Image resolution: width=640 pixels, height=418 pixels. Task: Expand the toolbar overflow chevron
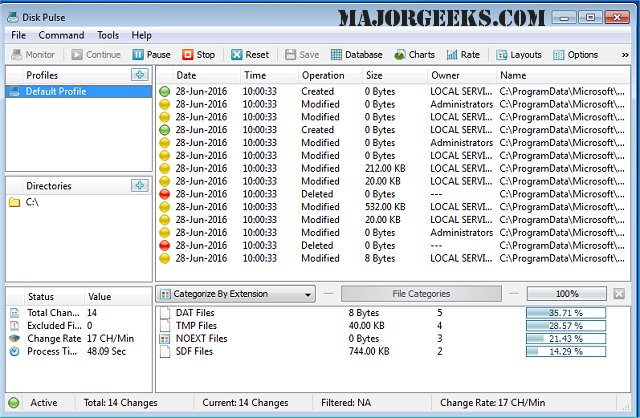(625, 55)
